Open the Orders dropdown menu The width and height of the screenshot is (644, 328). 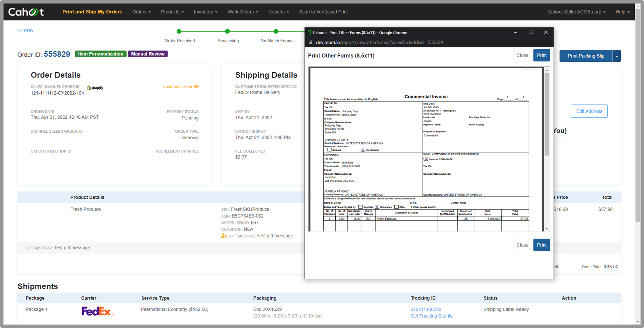click(141, 12)
